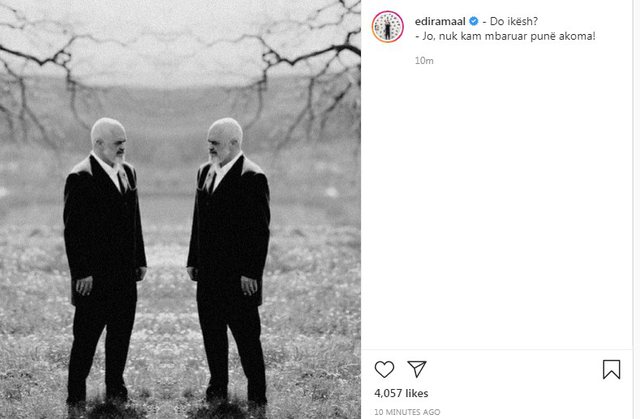
Task: Click caption text "Jo, nuk kam mbaruar punë akoma!"
Action: click(x=509, y=36)
